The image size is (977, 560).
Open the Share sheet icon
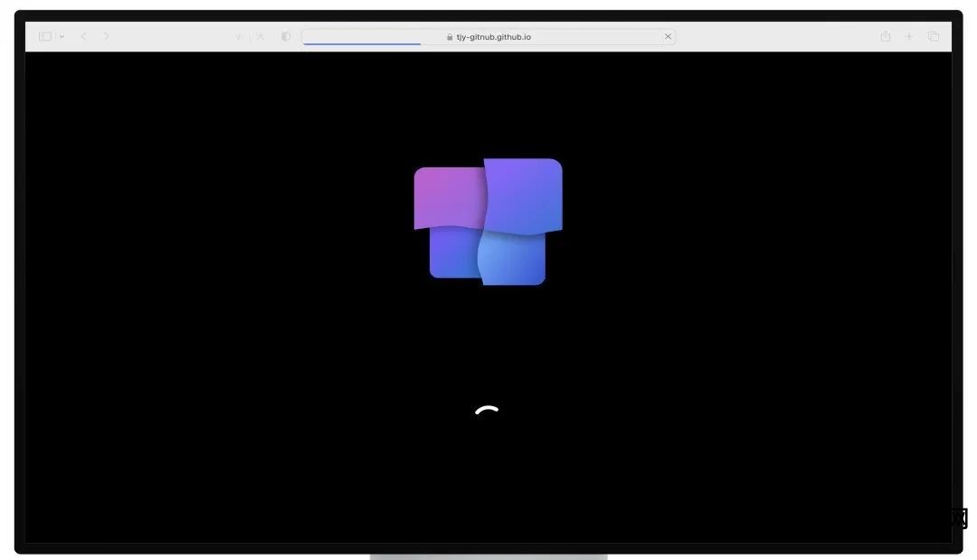[x=886, y=36]
